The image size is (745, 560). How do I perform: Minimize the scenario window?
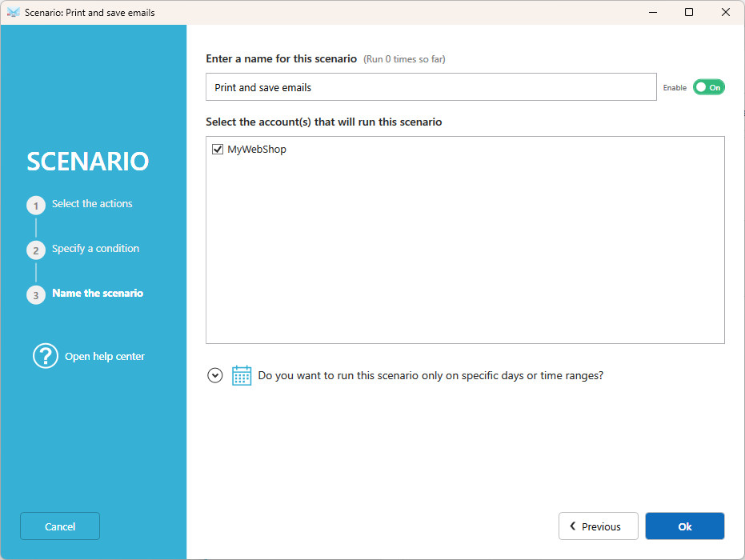point(653,12)
